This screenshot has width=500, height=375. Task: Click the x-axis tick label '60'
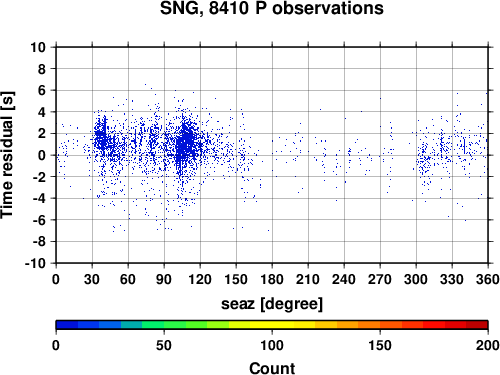pos(128,279)
